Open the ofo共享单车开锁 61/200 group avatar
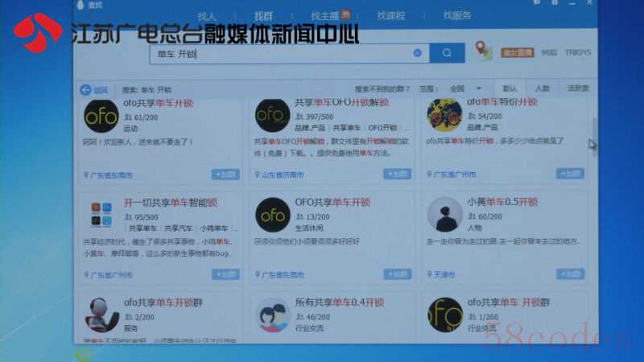 (x=101, y=117)
